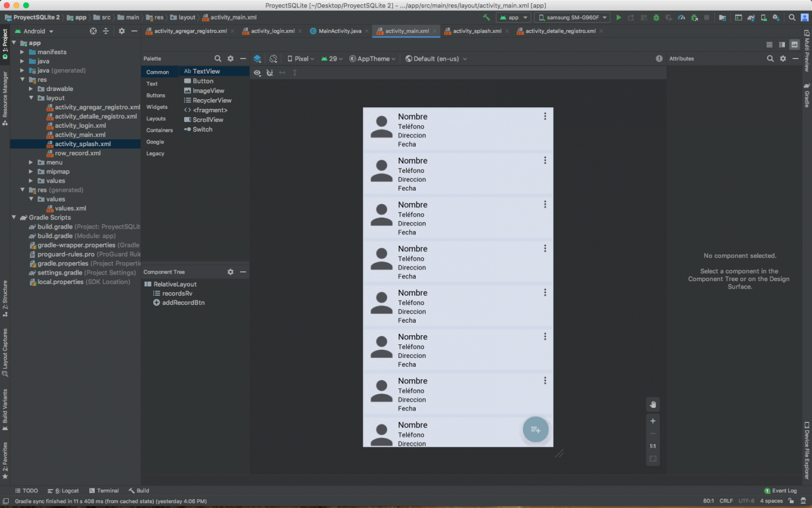Search attributes with magnifier icon
The width and height of the screenshot is (812, 508).
tap(770, 58)
